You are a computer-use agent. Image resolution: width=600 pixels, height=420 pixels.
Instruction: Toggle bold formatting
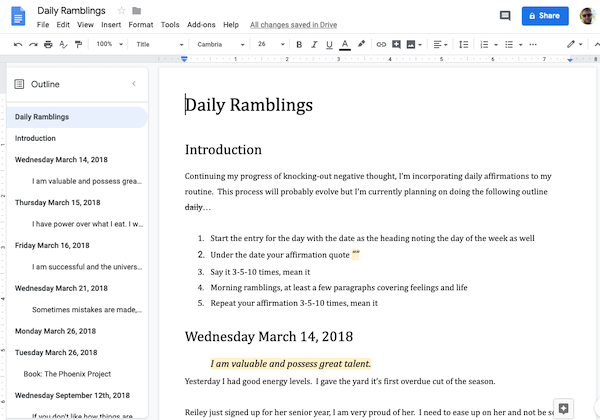(x=299, y=44)
